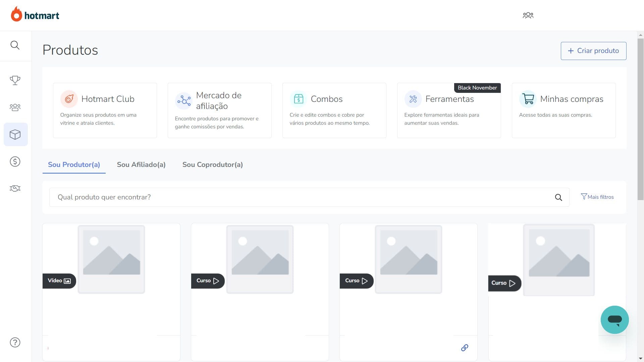Open the Mercado de afiliação card

(219, 110)
